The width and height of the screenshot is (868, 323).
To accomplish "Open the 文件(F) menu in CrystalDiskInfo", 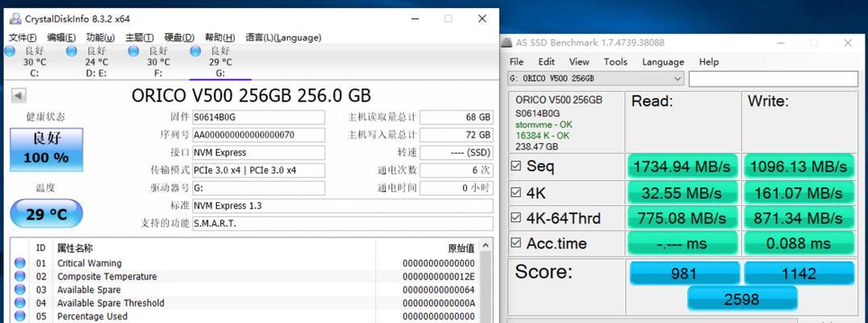I will coord(23,38).
